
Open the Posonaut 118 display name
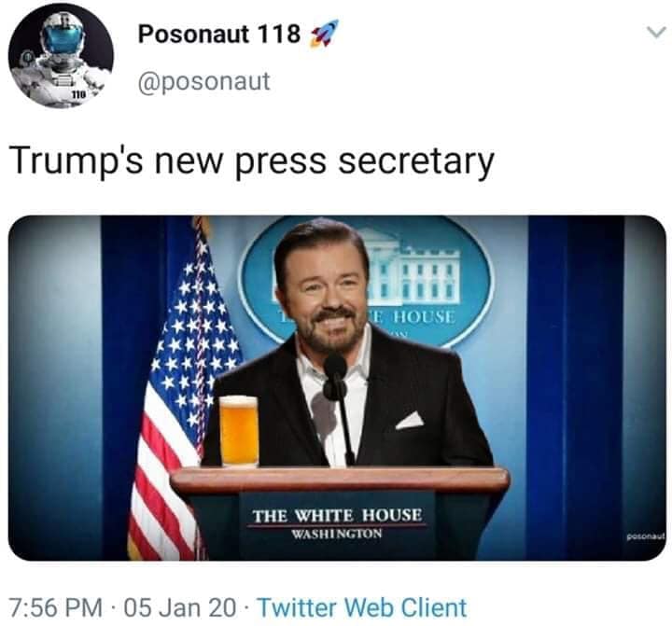tap(219, 34)
